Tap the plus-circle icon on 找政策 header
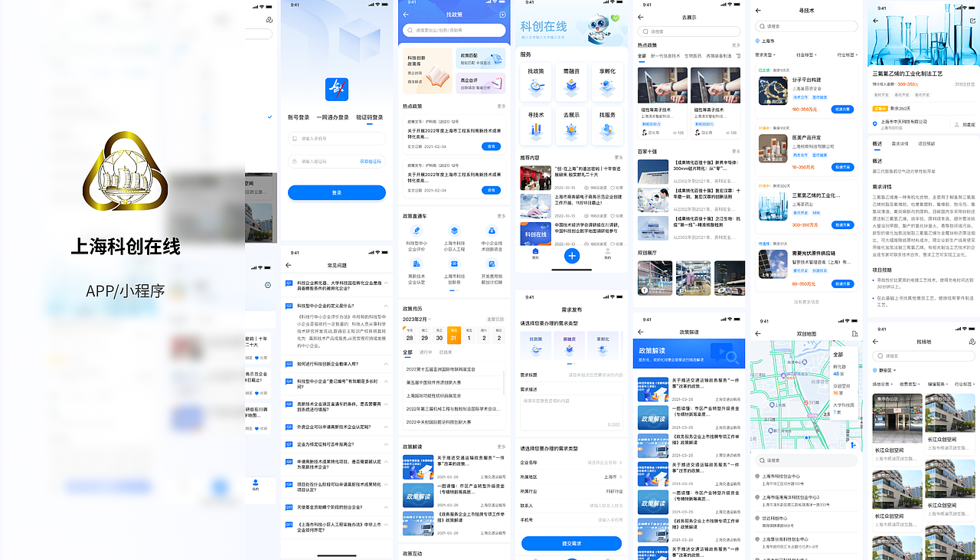Viewport: 980px width, 560px height. (x=502, y=15)
